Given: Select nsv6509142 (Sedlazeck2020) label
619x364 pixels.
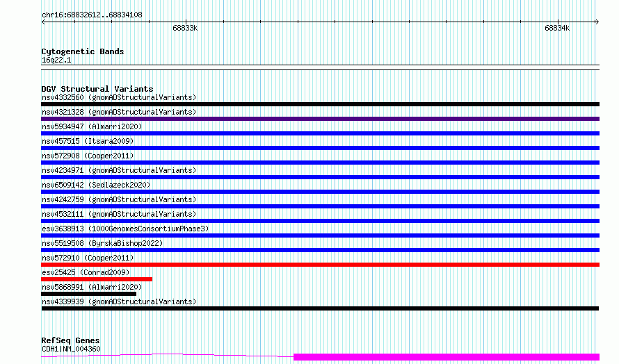Looking at the screenshot, I should pos(96,185).
